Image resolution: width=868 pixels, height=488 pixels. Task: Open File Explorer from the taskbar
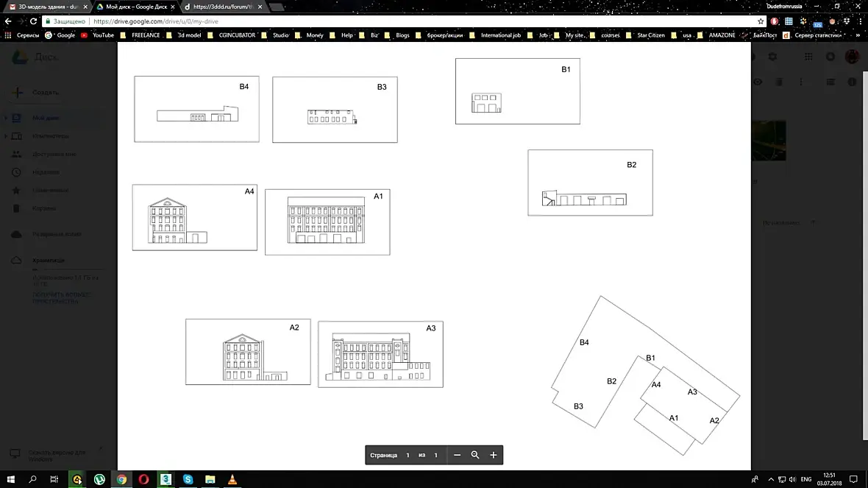click(210, 479)
